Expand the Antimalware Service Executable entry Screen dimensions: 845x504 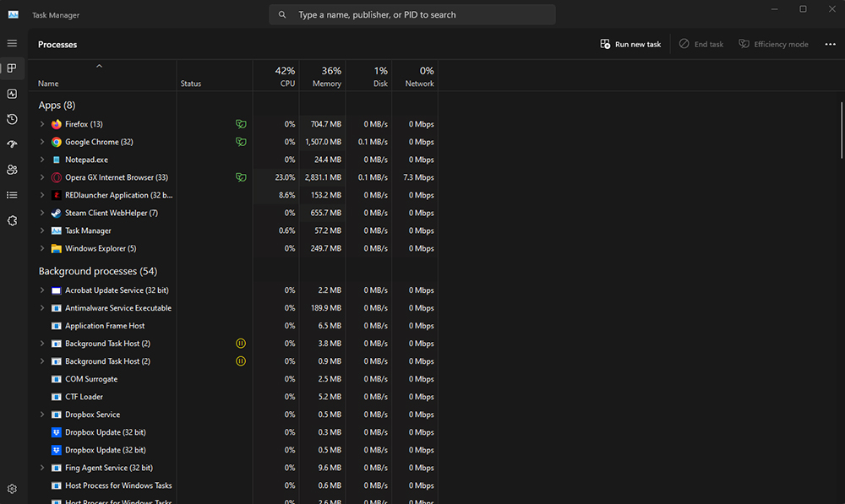coord(42,308)
